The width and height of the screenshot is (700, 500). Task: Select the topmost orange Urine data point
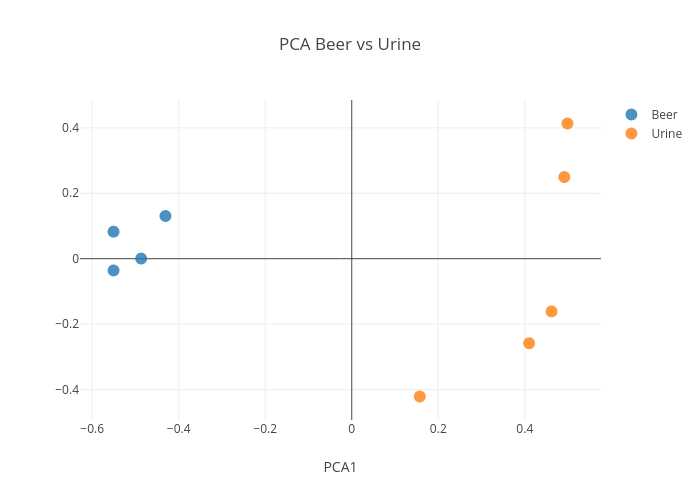coord(567,123)
